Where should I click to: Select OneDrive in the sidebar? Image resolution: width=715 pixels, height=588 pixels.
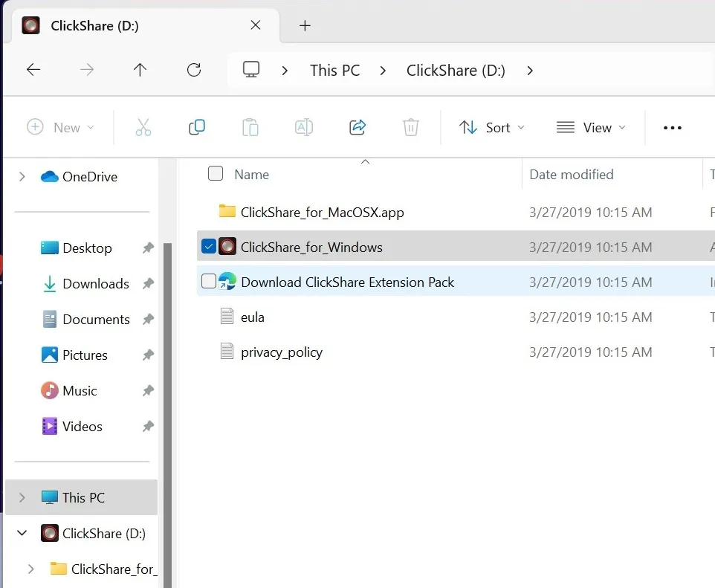point(90,176)
